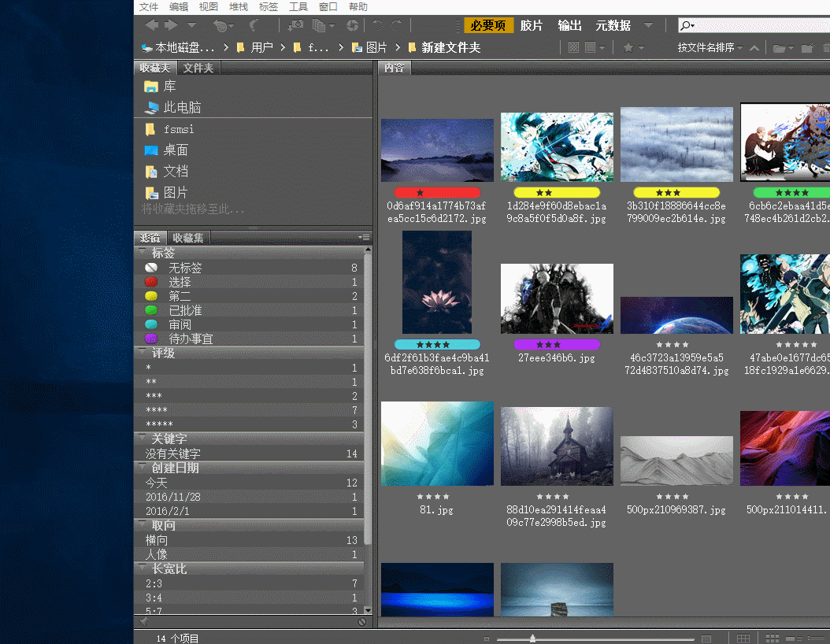Click the thumbnail size slider handle
Viewport: 830px width, 644px height.
pos(533,638)
